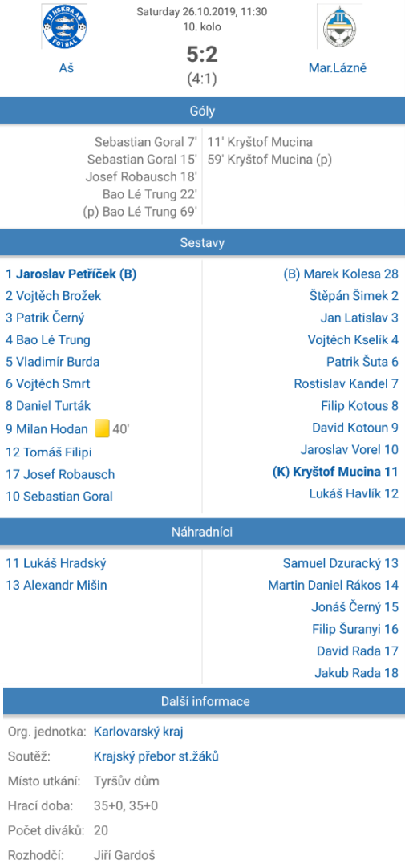Viewport: 405px width, 868px height.
Task: Click the TJ Jiskra Aš team logo
Action: coord(67,26)
